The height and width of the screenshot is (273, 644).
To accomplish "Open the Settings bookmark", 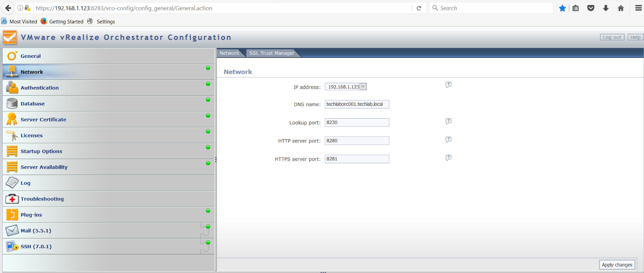I will click(101, 21).
